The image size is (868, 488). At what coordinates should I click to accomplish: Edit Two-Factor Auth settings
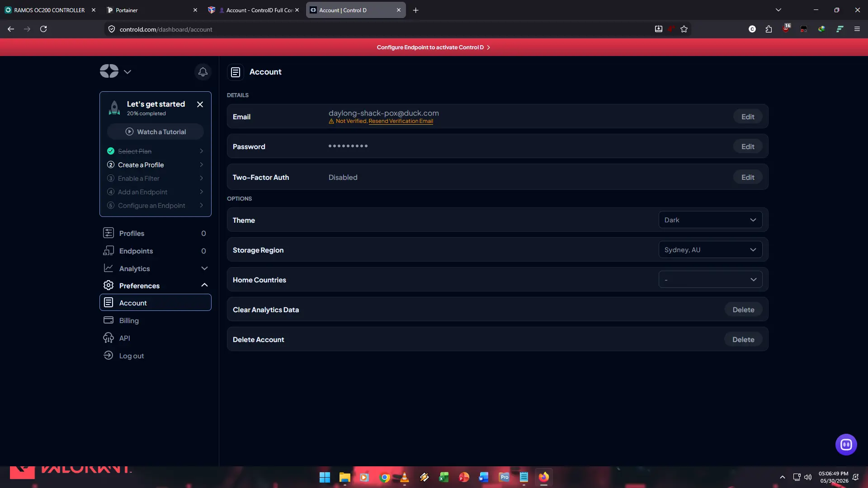(x=748, y=177)
